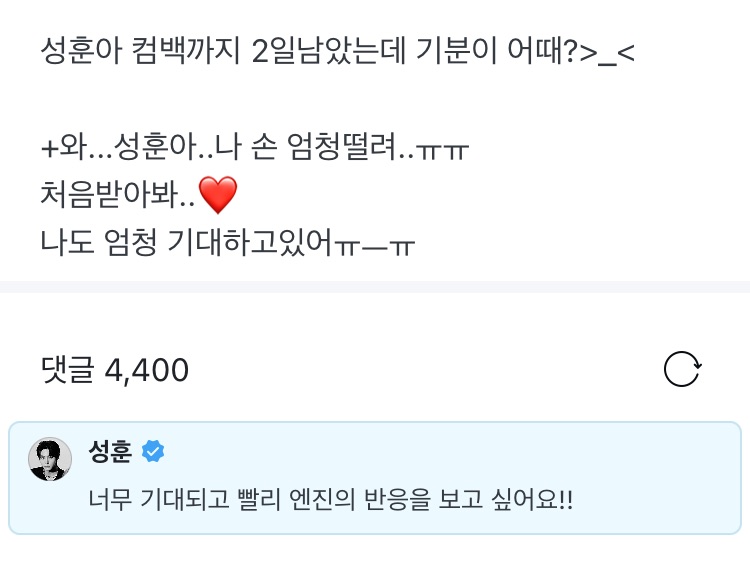Click the ㅠ—ㅠ crying emoticon on the last line

375,247
